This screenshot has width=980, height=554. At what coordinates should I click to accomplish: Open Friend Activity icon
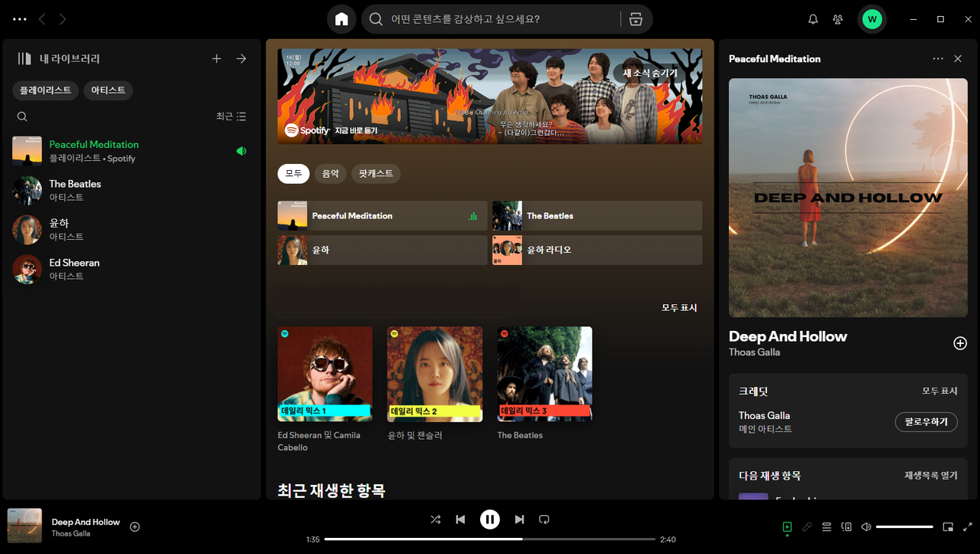pos(838,19)
